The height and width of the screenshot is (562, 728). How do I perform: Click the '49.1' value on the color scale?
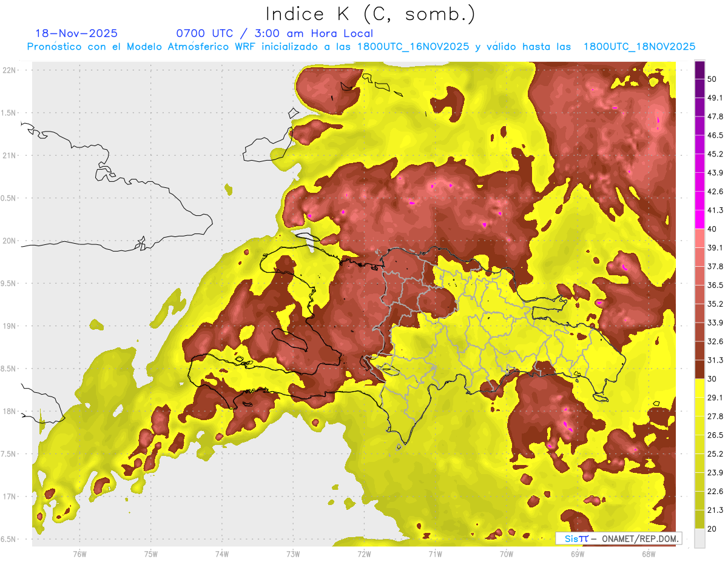715,98
